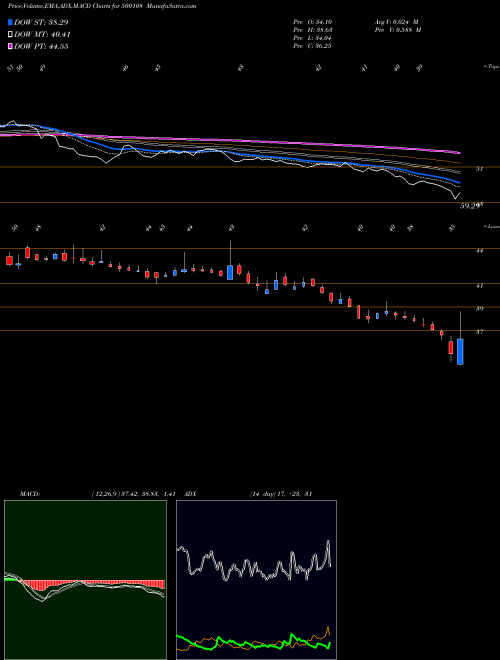Click the 'Pre C: 36.25' close value
This screenshot has height=660, width=500.
(x=312, y=46)
